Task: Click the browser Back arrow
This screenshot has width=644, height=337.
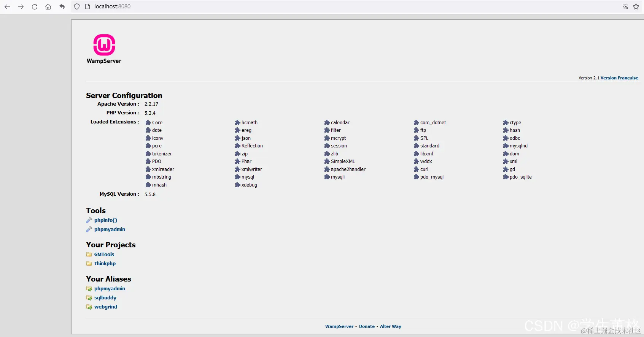Action: [x=7, y=6]
